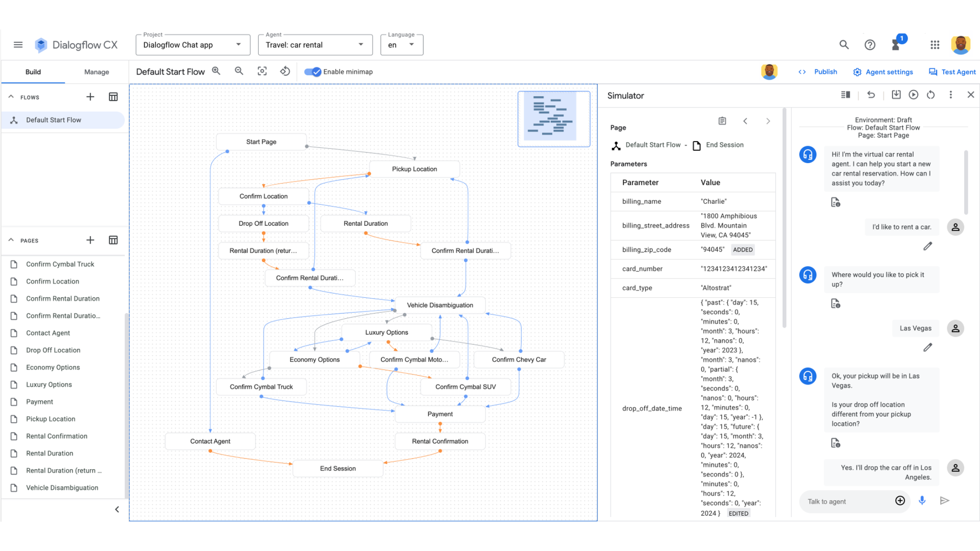Click the chat conversation scrollbar
The height and width of the screenshot is (551, 980).
[x=966, y=182]
